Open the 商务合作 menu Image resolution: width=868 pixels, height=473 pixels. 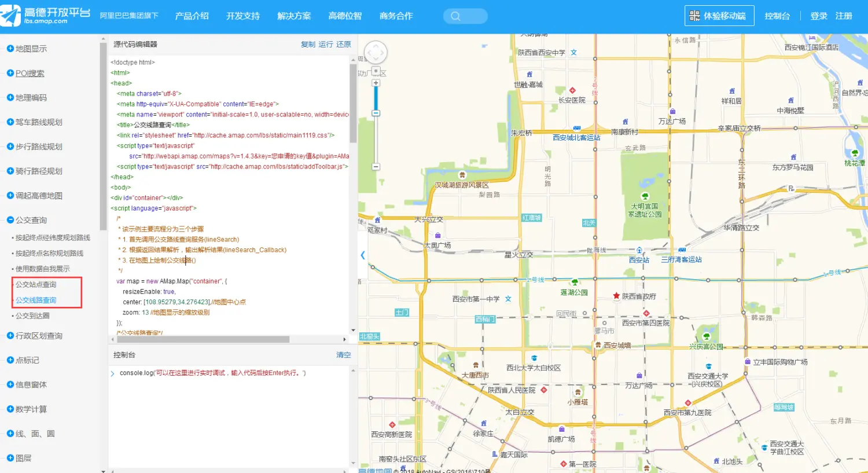point(396,16)
